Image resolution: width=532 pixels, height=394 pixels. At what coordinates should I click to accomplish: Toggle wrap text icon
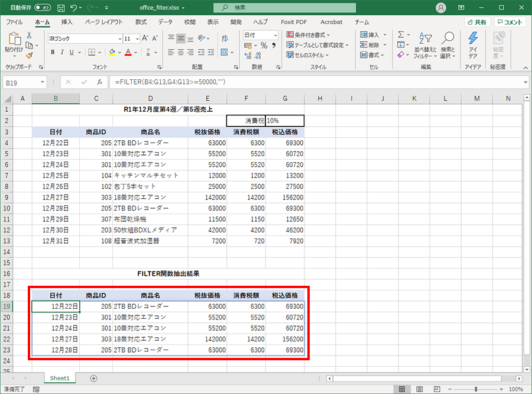225,38
